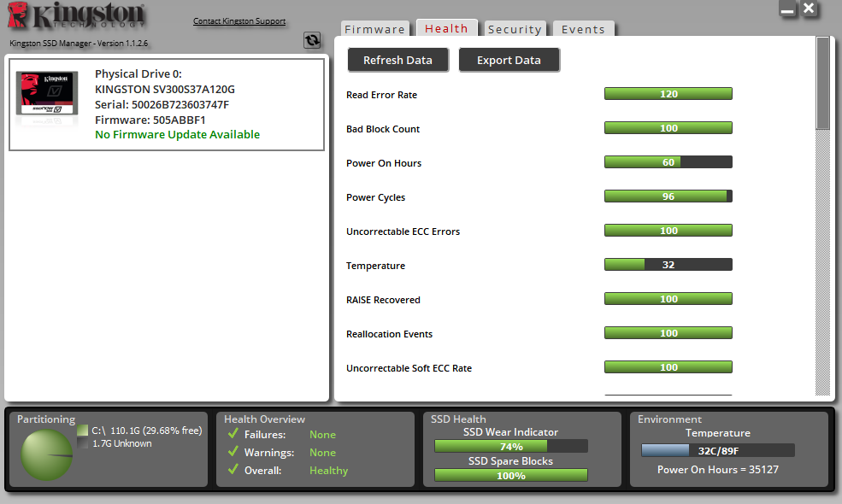Click the health list vertical scrollbar
842x504 pixels.
click(822, 216)
